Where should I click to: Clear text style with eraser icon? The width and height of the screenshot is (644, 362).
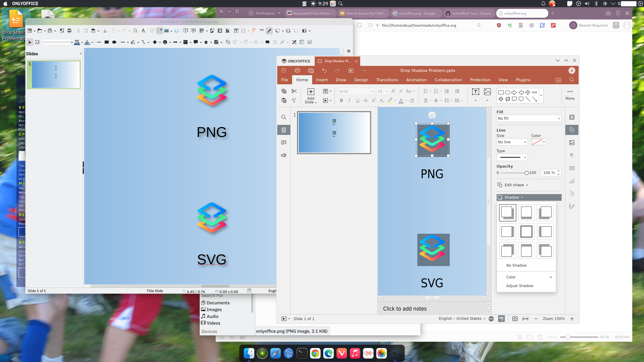412,100
